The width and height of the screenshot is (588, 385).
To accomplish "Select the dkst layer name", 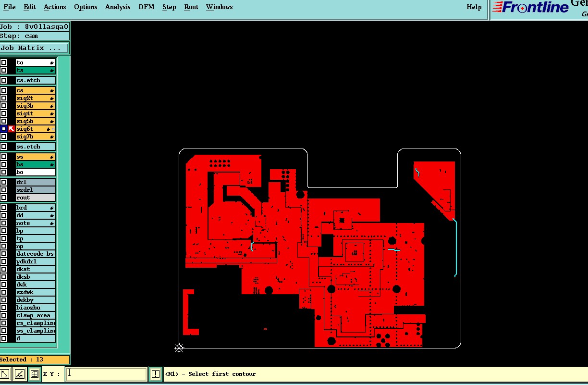I will coord(35,269).
